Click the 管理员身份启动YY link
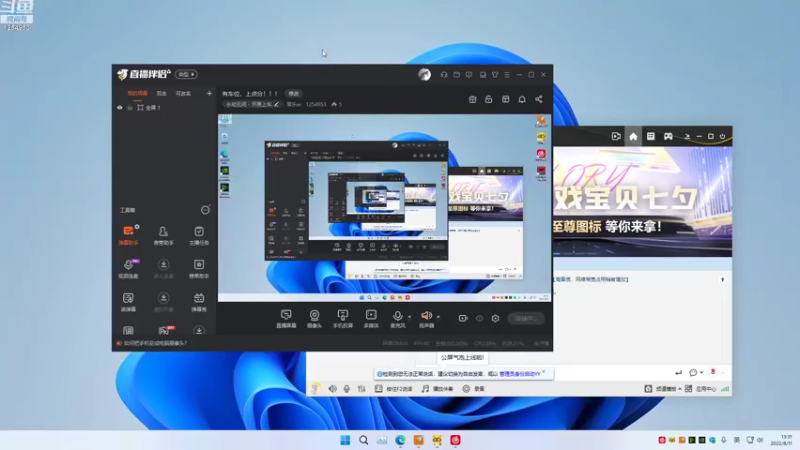The image size is (800, 450). click(519, 374)
